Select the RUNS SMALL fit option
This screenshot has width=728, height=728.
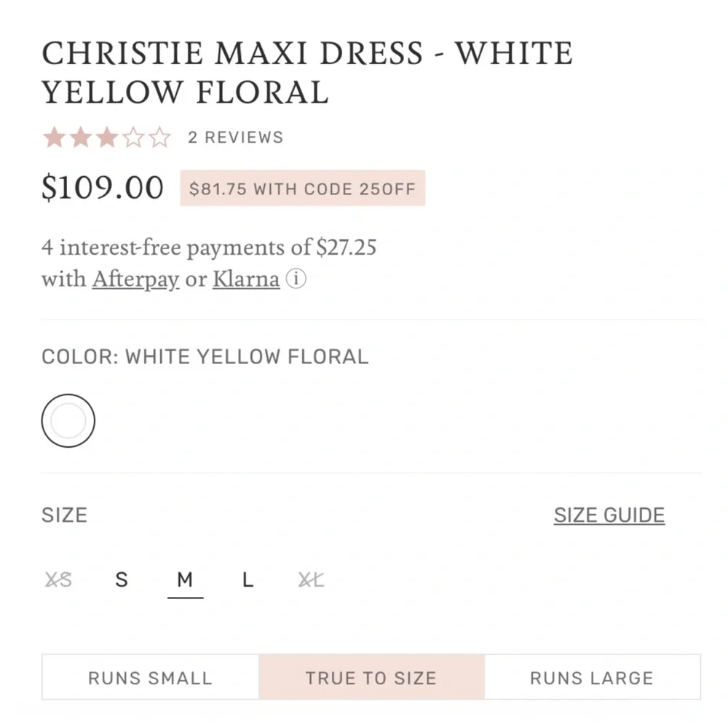coord(149,678)
